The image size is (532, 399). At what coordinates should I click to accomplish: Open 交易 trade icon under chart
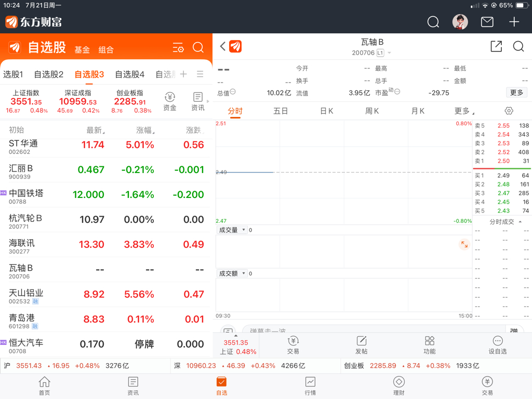point(293,345)
